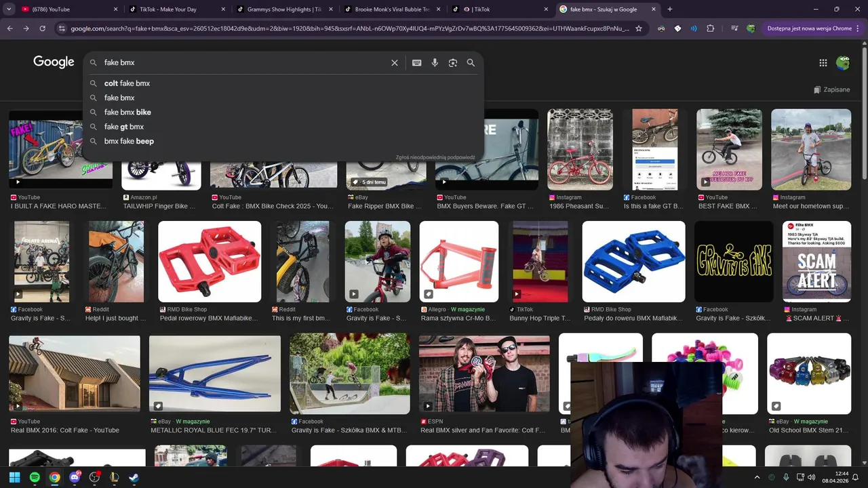Open League of Legends from the taskbar
868x488 pixels.
coord(115,477)
